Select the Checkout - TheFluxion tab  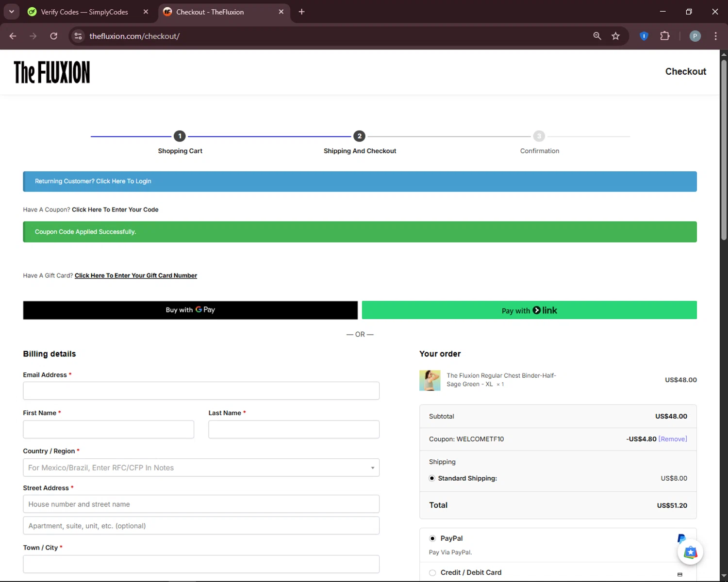pyautogui.click(x=210, y=12)
